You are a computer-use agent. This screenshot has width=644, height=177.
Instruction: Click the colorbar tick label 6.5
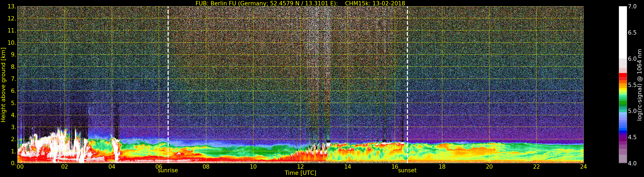click(x=632, y=33)
